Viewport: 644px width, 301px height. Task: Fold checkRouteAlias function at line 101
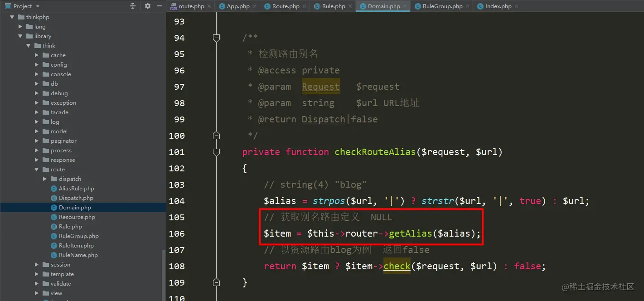click(216, 152)
